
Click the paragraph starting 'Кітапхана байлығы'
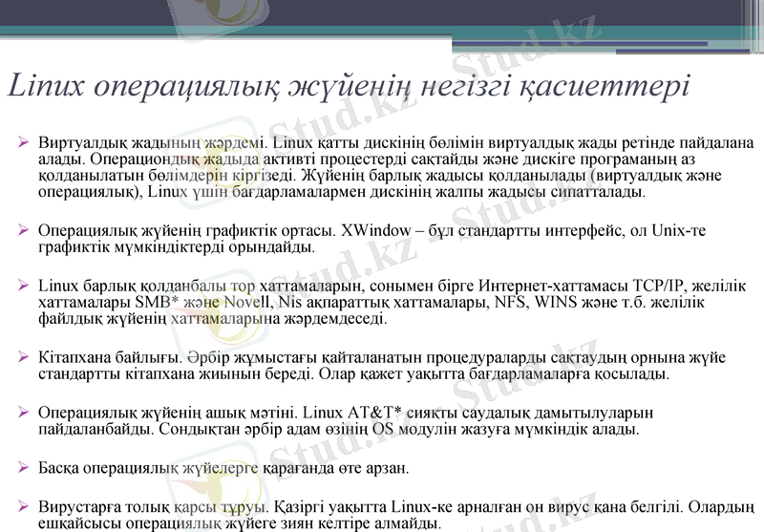(382, 366)
